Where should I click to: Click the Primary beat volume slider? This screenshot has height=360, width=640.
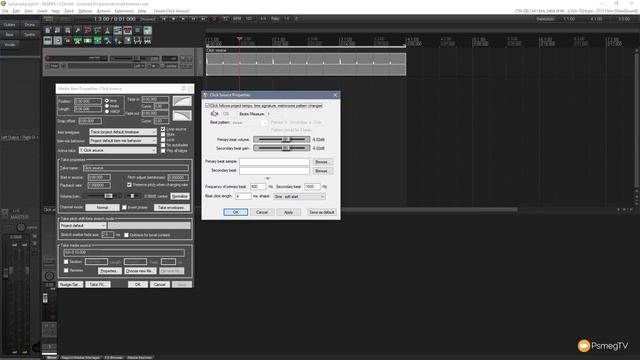(x=282, y=140)
